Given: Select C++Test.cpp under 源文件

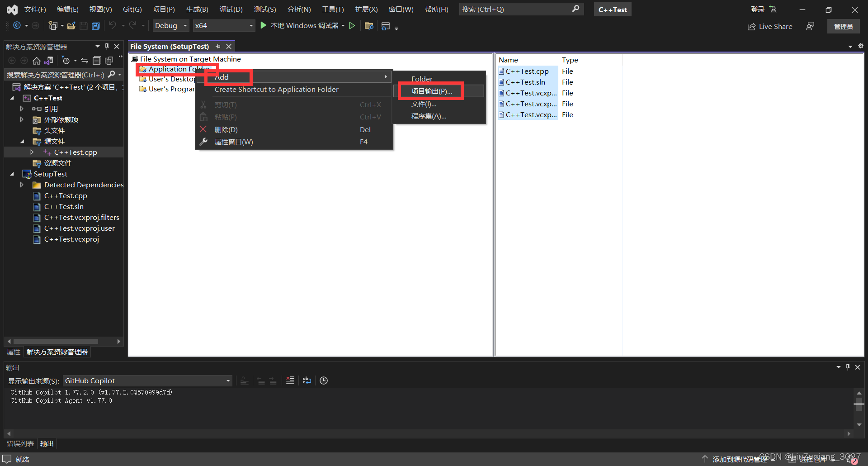Looking at the screenshot, I should (x=75, y=152).
